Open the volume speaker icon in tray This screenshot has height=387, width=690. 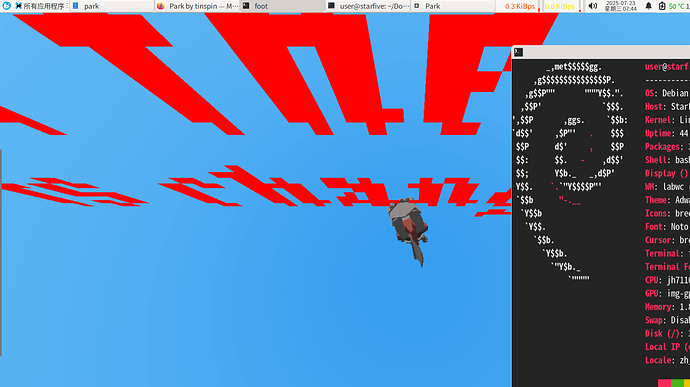593,6
